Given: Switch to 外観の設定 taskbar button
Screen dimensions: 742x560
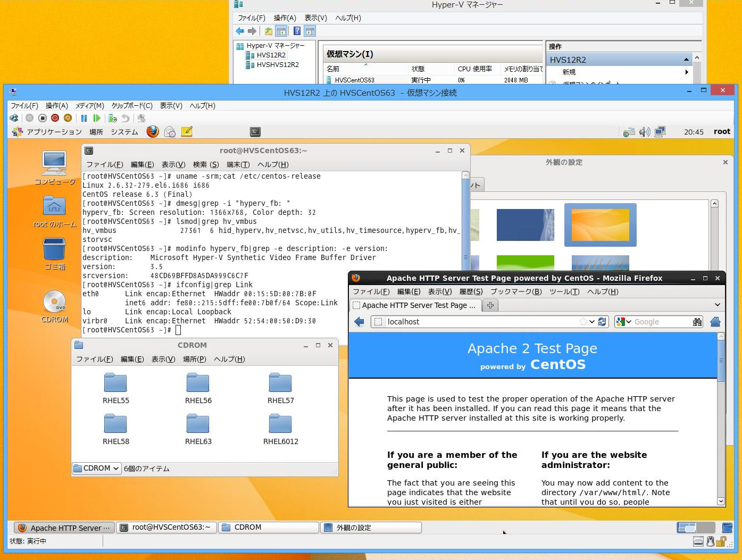Looking at the screenshot, I should tap(371, 528).
